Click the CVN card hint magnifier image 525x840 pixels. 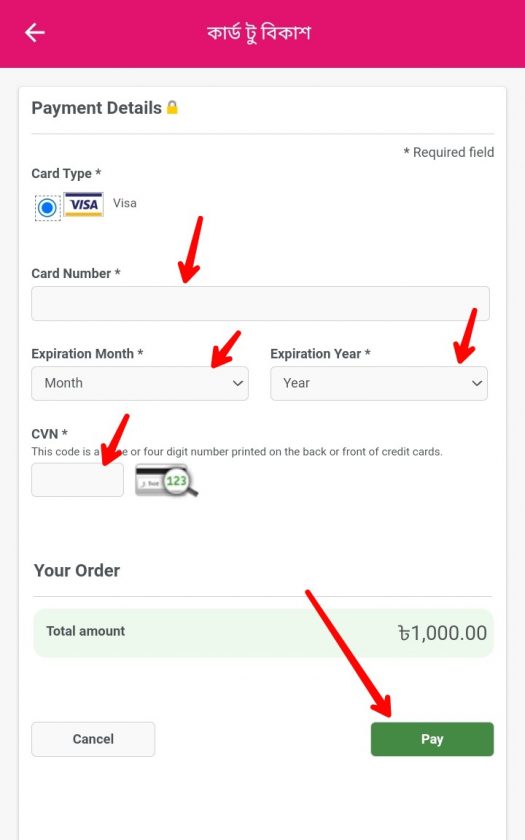pyautogui.click(x=167, y=479)
